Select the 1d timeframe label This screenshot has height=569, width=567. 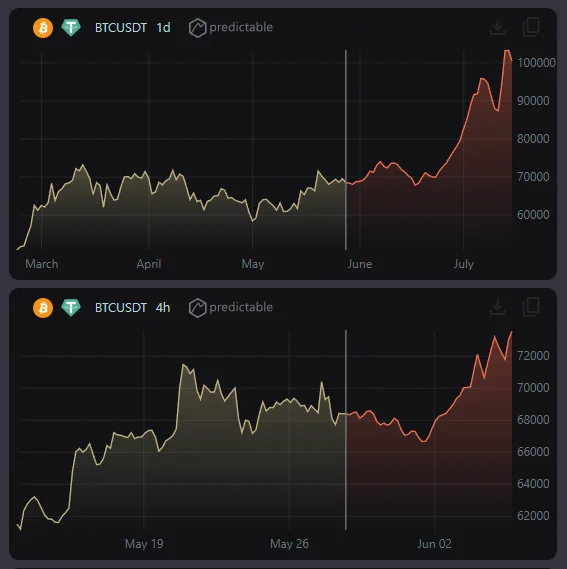coord(163,28)
